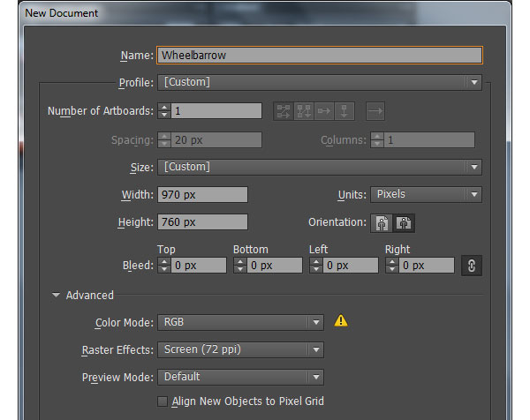Click the Right bleed value field
This screenshot has width=530, height=420.
point(427,265)
